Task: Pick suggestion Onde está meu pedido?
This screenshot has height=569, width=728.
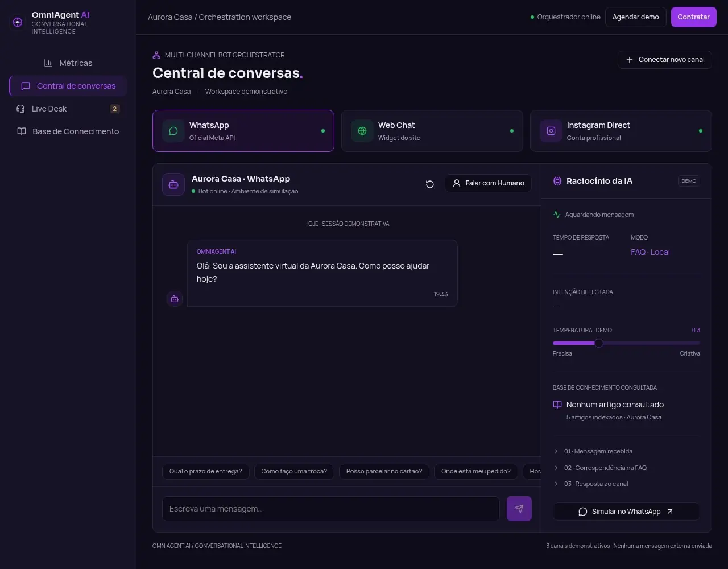Action: pyautogui.click(x=476, y=471)
